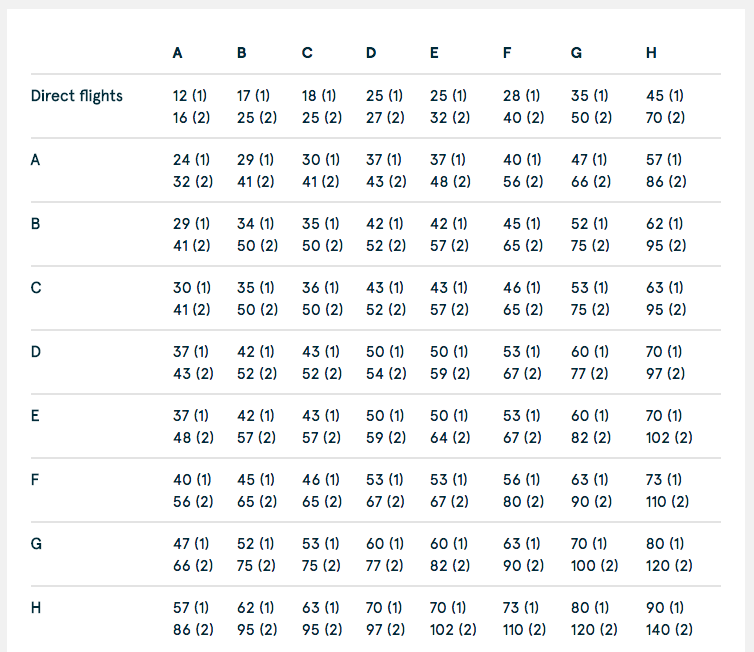Click the 102 (2) value in row E

click(x=669, y=438)
